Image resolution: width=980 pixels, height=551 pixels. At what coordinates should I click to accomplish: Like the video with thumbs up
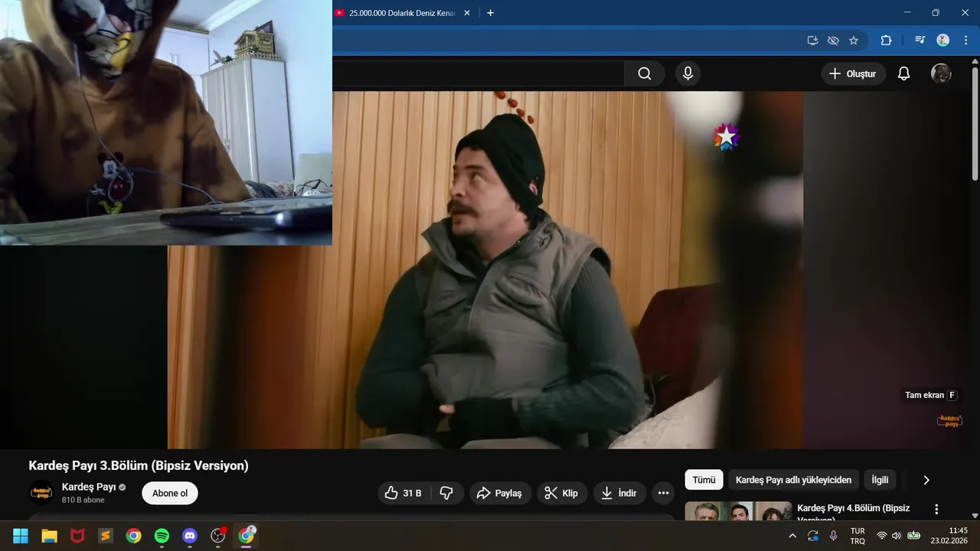[404, 493]
